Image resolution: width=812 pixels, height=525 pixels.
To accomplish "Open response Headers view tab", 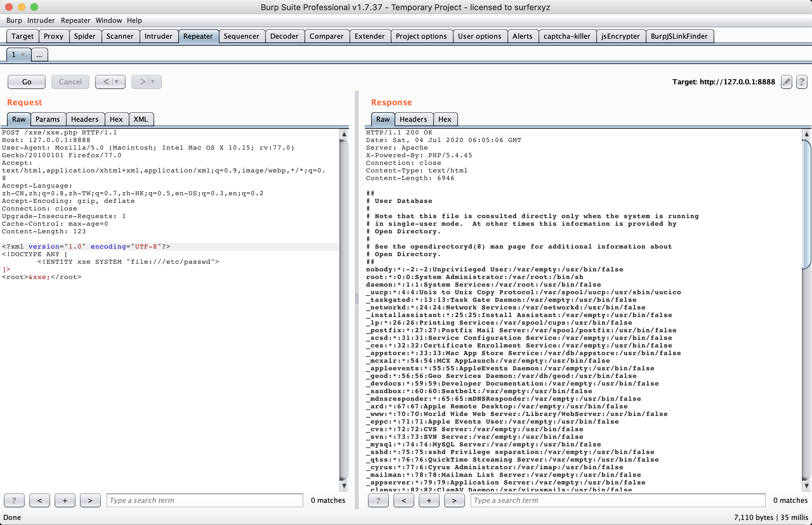I will (413, 119).
